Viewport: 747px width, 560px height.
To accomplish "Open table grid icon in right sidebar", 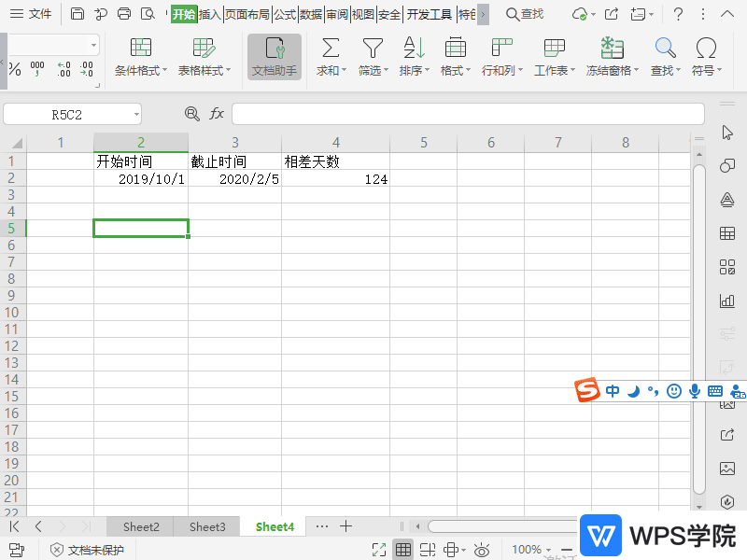I will click(727, 233).
